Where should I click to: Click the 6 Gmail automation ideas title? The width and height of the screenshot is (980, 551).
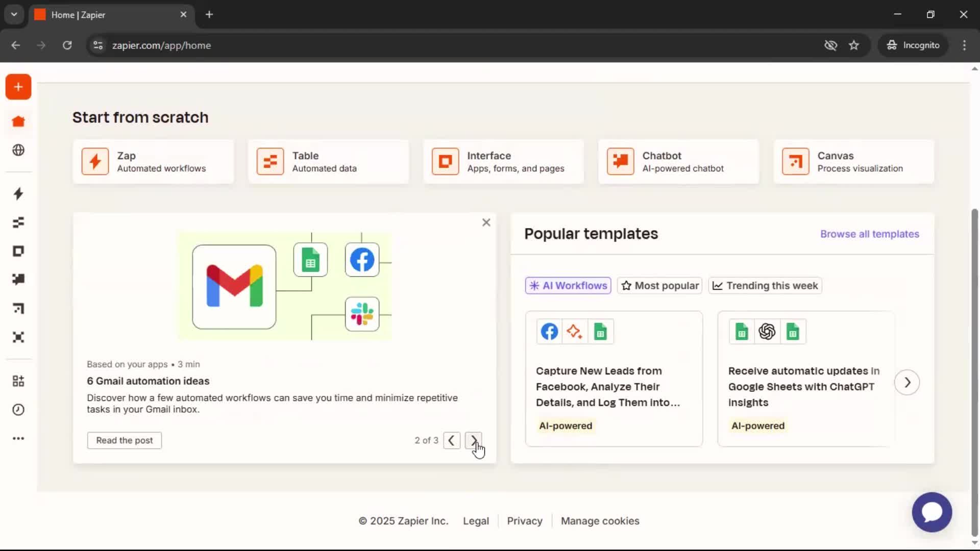tap(148, 381)
